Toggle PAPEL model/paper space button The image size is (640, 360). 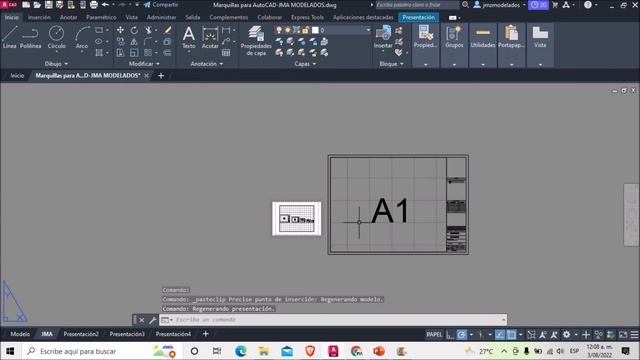coord(434,335)
